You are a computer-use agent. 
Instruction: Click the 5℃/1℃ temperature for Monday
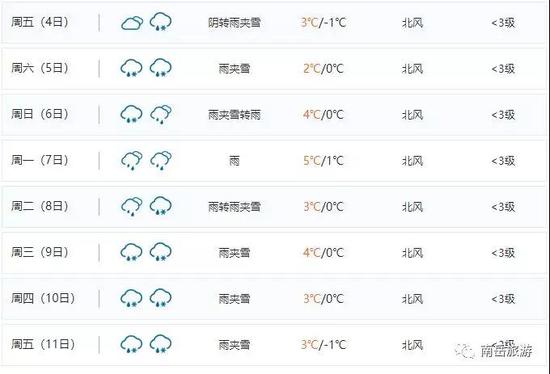pos(323,161)
